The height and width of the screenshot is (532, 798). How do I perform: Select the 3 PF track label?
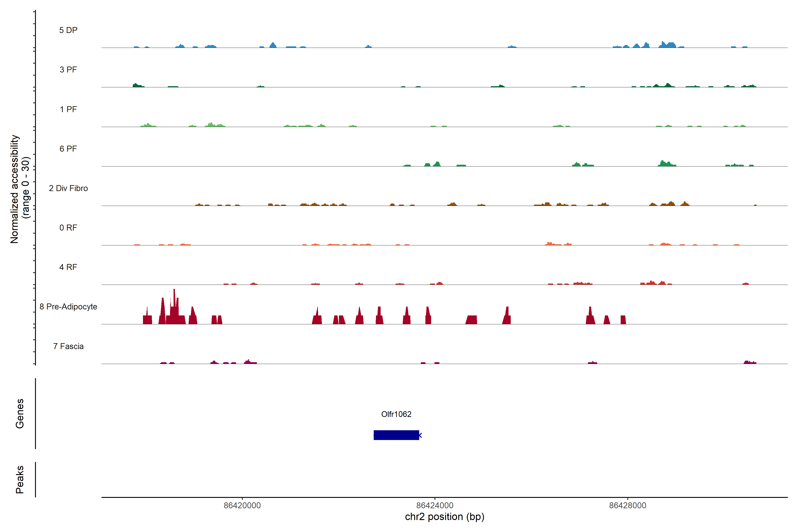point(68,70)
